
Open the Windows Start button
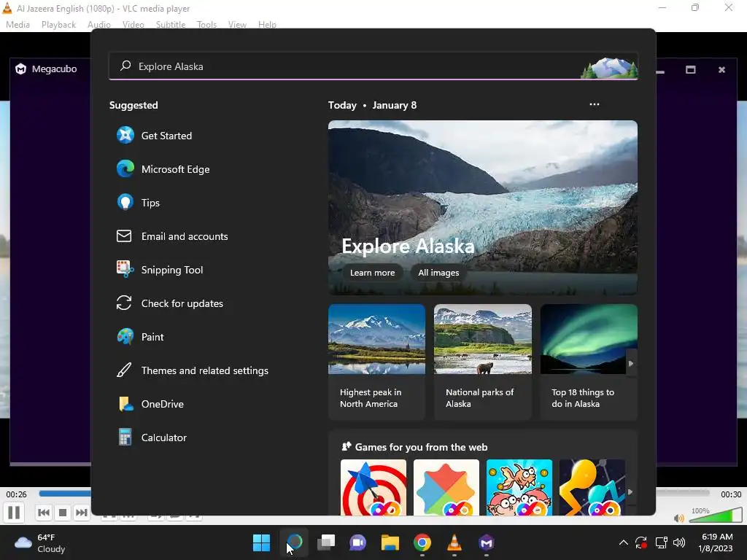262,542
